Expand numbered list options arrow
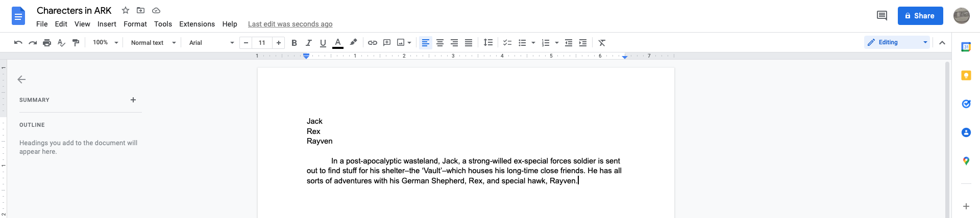The image size is (980, 218). click(x=557, y=43)
